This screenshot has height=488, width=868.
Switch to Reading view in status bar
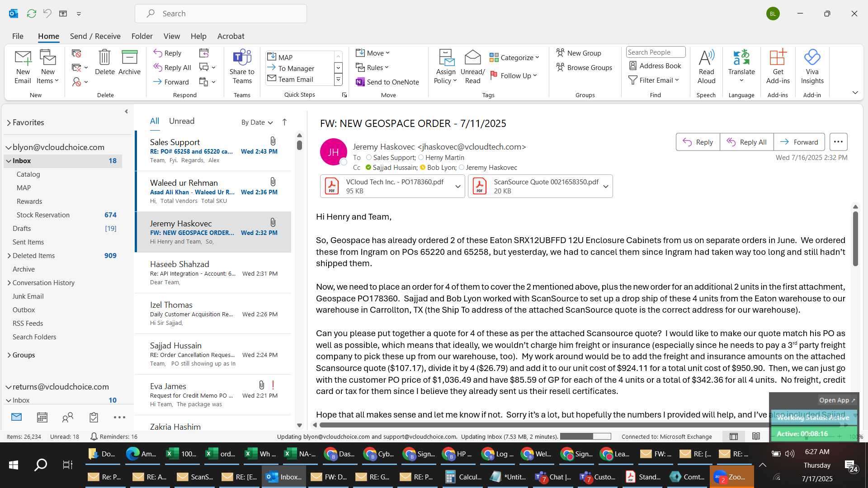click(x=756, y=436)
